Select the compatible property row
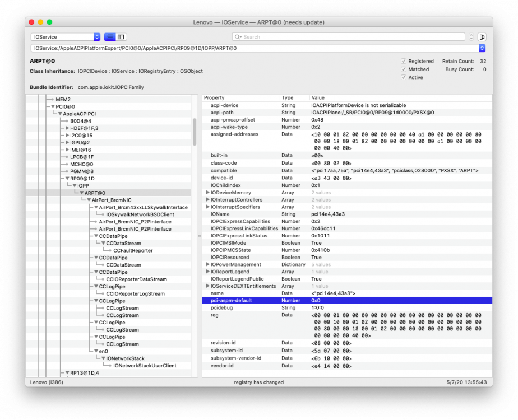Viewport: 518px width, 420px height. 347,171
